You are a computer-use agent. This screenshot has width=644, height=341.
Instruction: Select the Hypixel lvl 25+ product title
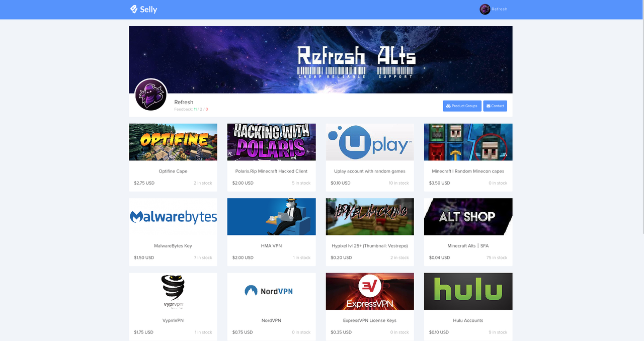click(x=370, y=246)
